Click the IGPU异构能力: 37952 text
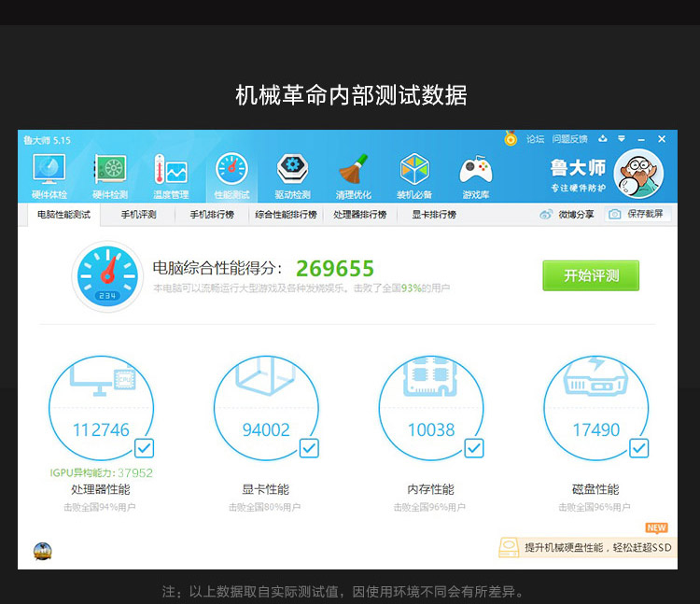 point(102,472)
